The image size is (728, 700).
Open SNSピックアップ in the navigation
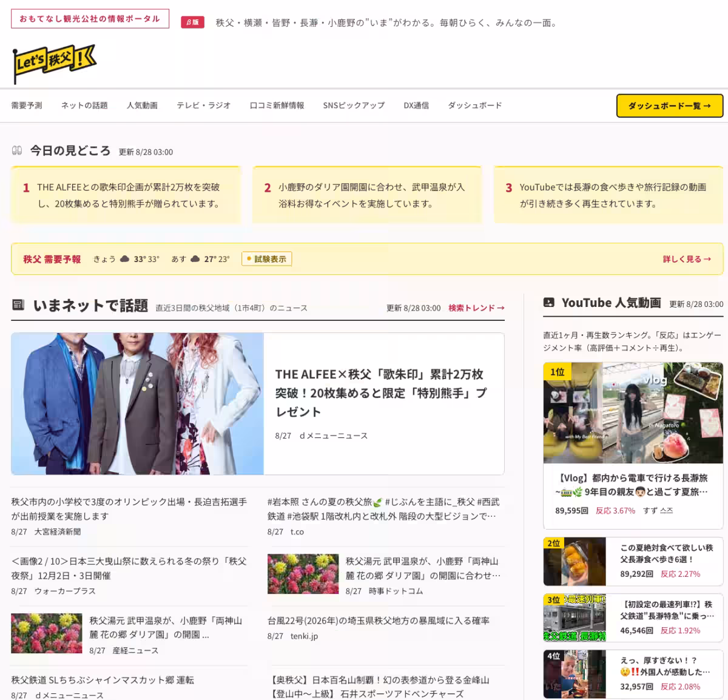pos(354,106)
